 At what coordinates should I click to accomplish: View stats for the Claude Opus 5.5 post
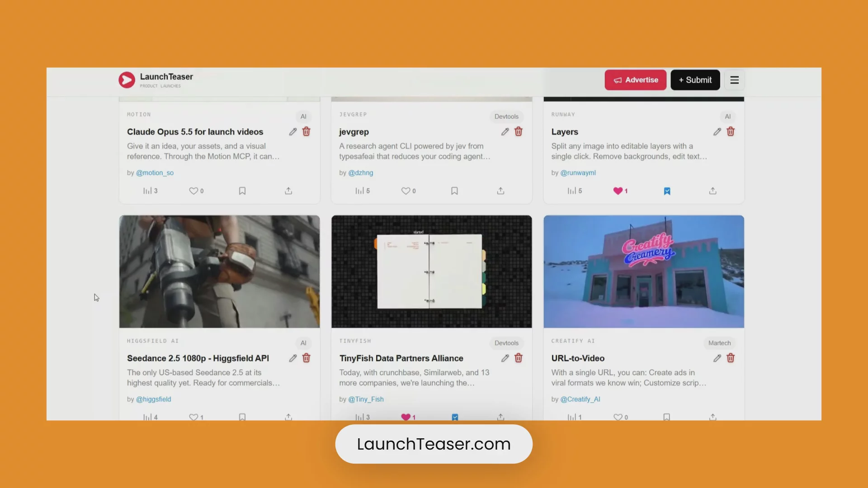tap(150, 191)
